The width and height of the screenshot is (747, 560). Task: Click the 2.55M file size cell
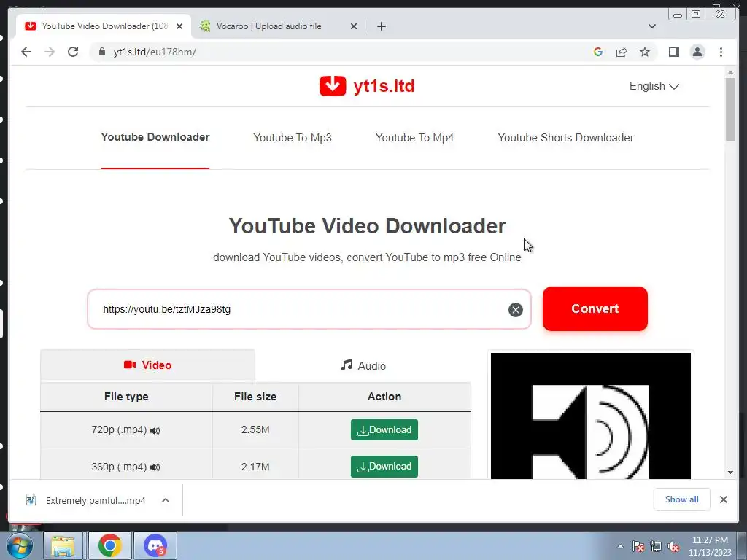tap(255, 430)
